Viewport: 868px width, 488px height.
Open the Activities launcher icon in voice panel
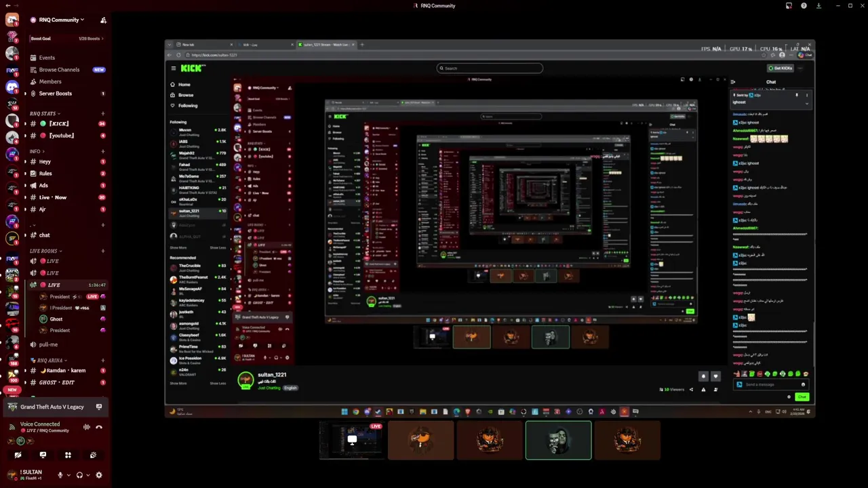tap(68, 455)
